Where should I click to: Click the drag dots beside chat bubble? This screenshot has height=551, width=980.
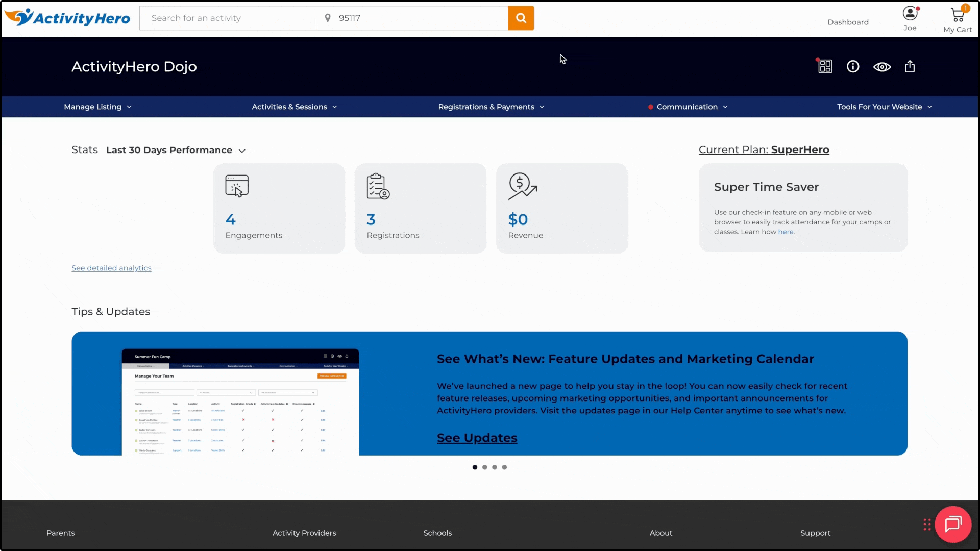click(x=927, y=524)
